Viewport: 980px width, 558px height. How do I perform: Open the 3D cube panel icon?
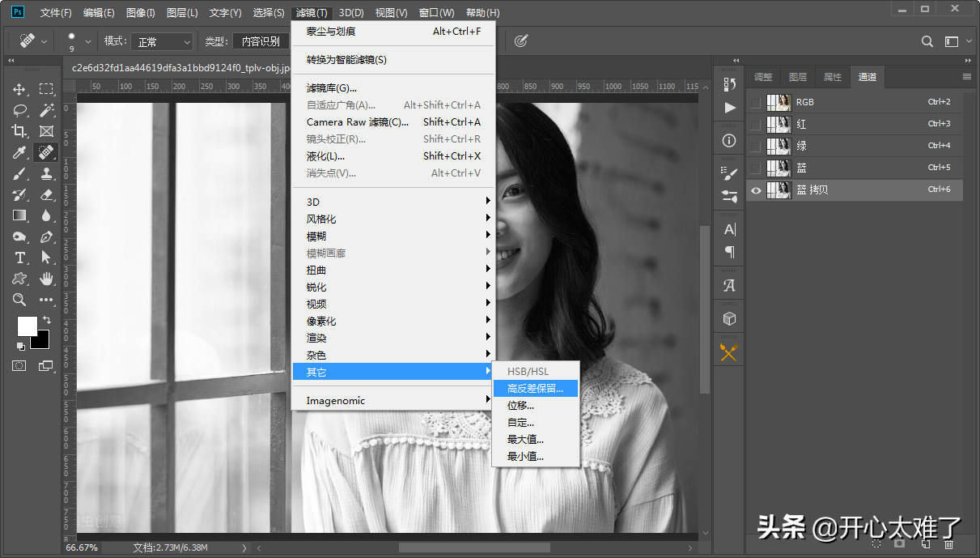click(730, 318)
